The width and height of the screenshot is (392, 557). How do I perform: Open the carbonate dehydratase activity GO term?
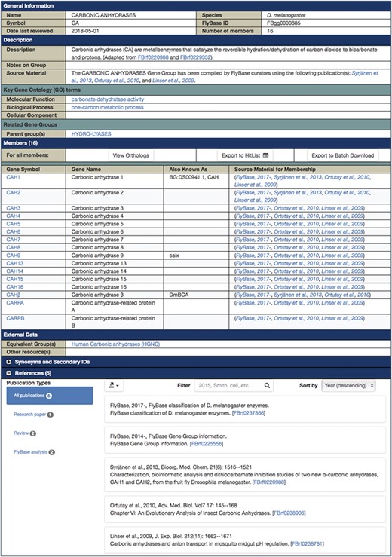point(108,99)
